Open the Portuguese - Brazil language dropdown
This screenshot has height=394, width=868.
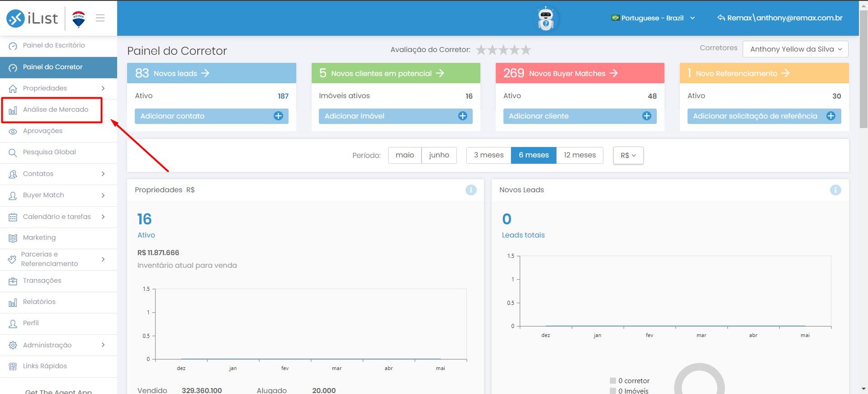653,18
